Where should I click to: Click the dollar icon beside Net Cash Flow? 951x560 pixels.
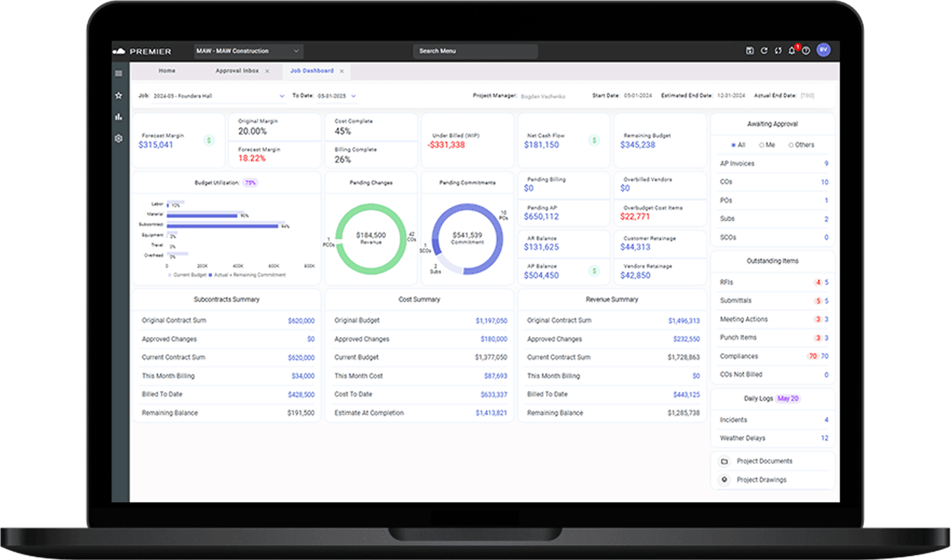click(x=594, y=141)
